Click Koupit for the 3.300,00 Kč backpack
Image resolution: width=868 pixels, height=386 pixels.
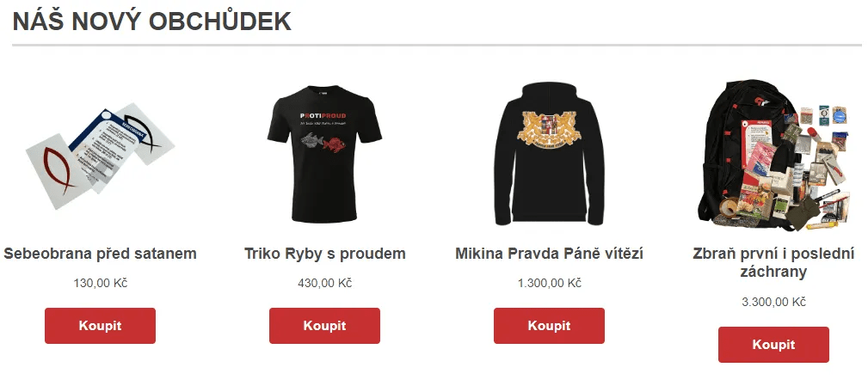[774, 345]
